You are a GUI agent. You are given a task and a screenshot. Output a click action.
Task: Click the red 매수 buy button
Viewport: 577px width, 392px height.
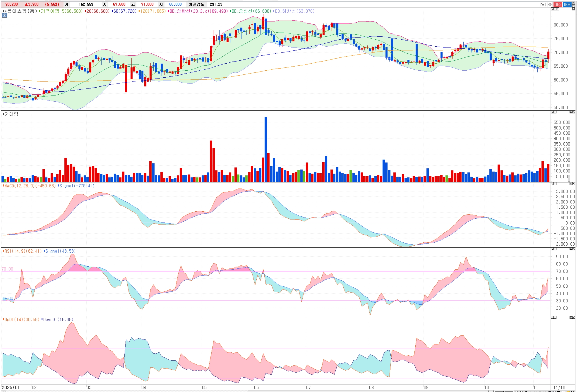[x=558, y=4]
